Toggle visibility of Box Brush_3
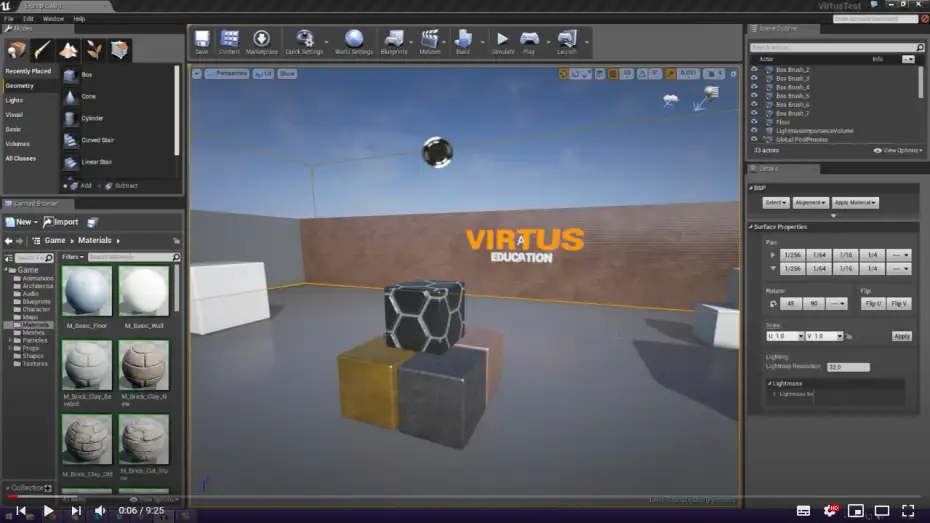This screenshot has height=523, width=930. [x=754, y=78]
